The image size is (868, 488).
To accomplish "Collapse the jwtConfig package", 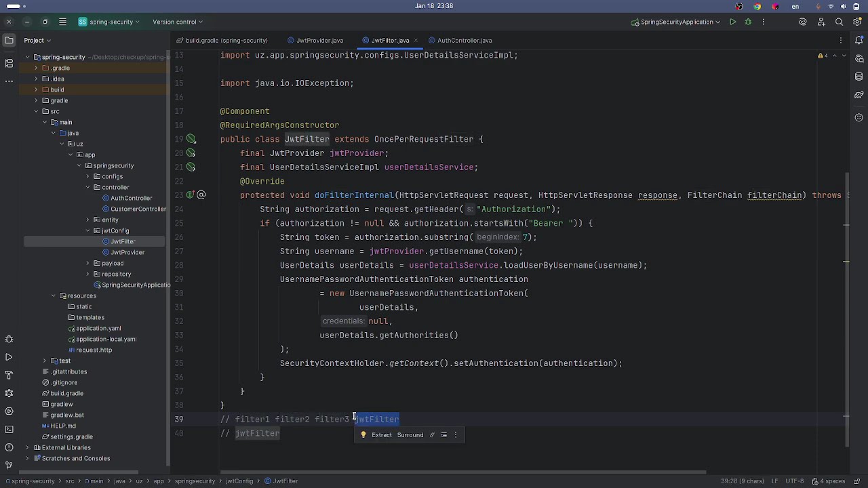I will click(x=87, y=231).
